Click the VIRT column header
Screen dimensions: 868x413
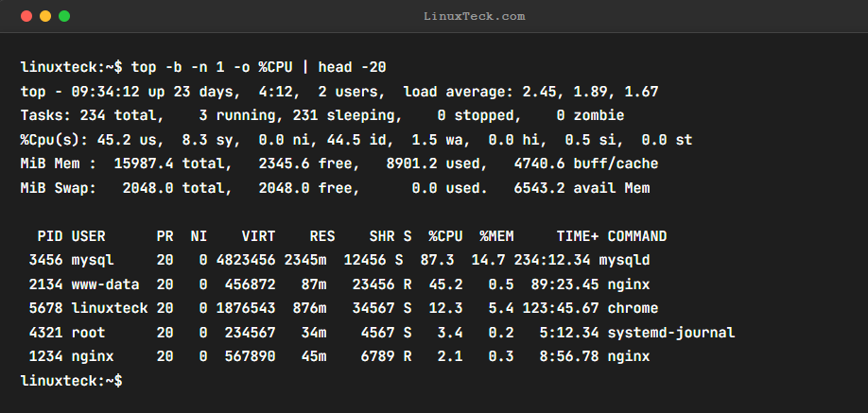pyautogui.click(x=258, y=236)
